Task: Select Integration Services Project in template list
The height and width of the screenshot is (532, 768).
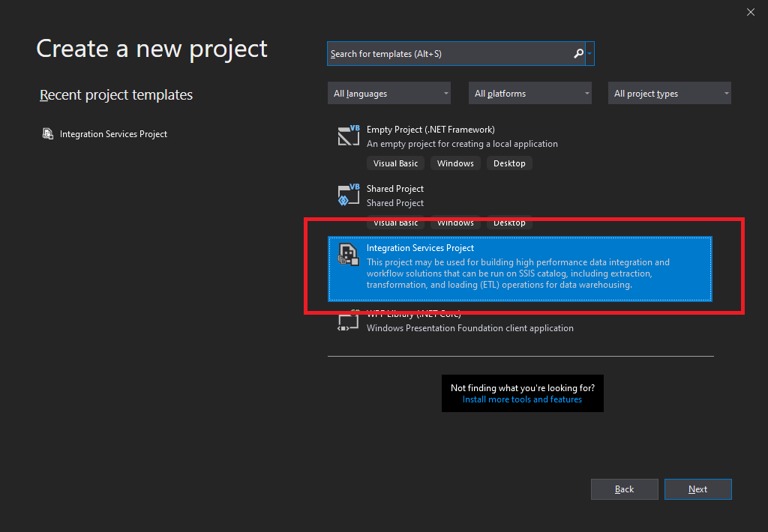Action: (x=520, y=269)
